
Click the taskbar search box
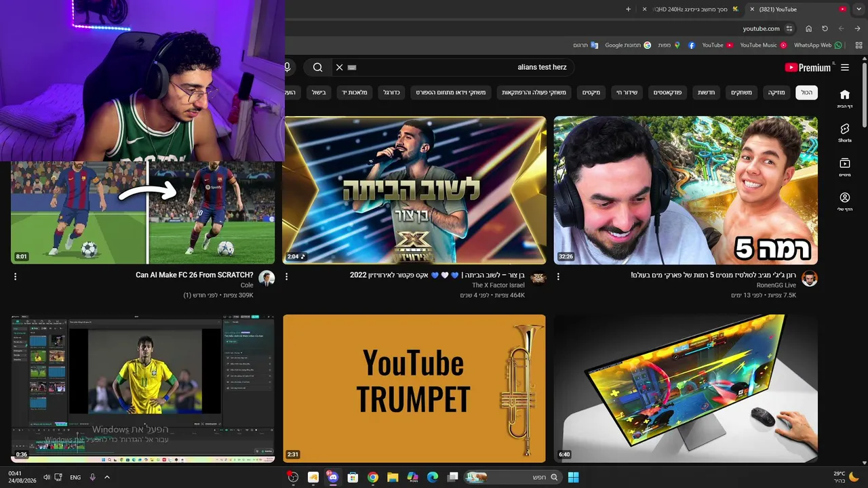(513, 477)
